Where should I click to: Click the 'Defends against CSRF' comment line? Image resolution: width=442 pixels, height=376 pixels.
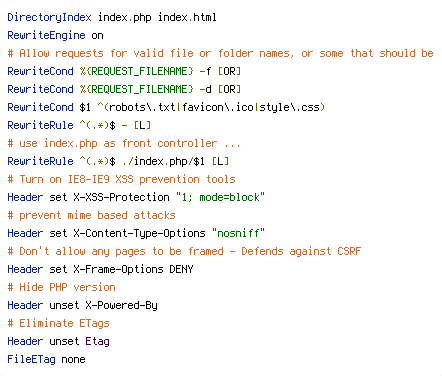pos(184,251)
